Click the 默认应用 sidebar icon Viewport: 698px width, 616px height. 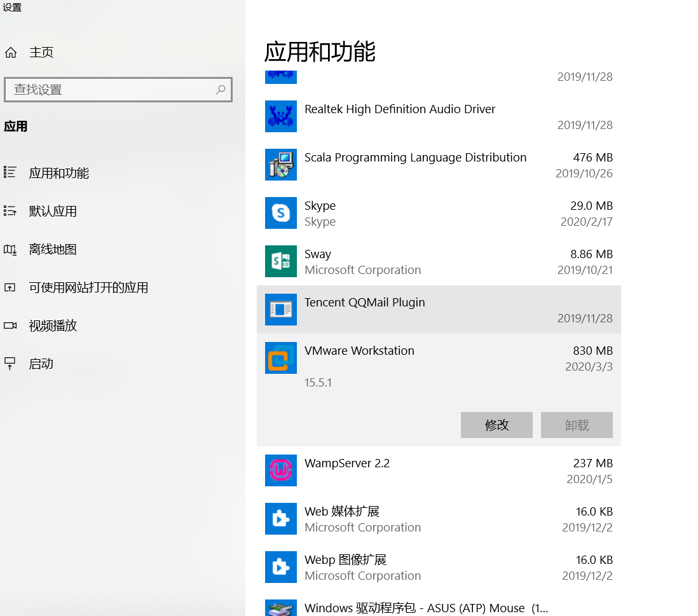(x=10, y=210)
